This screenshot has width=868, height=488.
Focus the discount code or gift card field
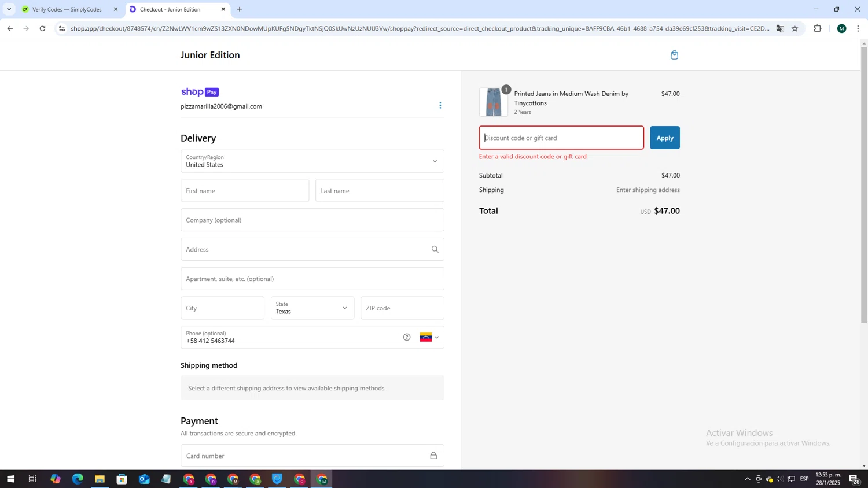pyautogui.click(x=561, y=138)
